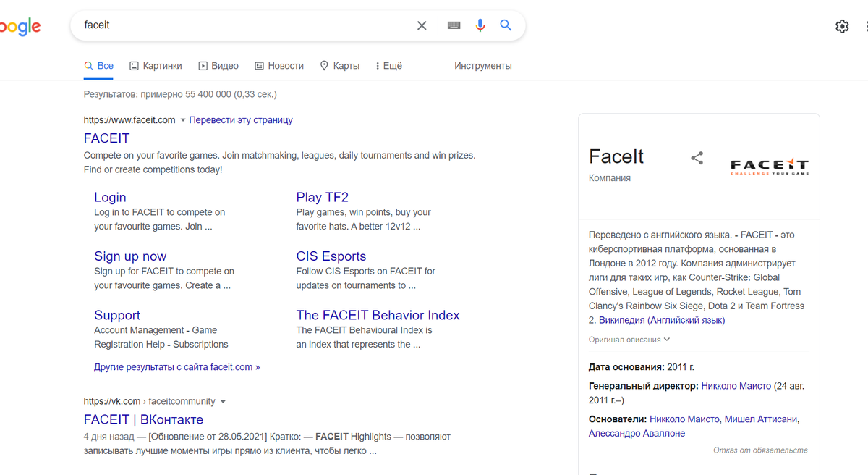The image size is (868, 475).
Task: Open the Login sitelink
Action: (110, 197)
